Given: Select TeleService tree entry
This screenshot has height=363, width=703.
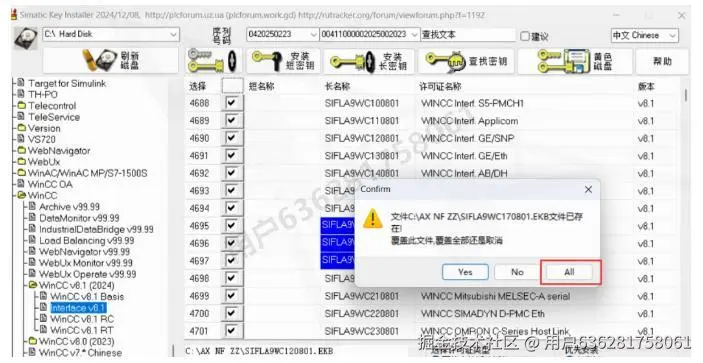Looking at the screenshot, I should pyautogui.click(x=54, y=117).
